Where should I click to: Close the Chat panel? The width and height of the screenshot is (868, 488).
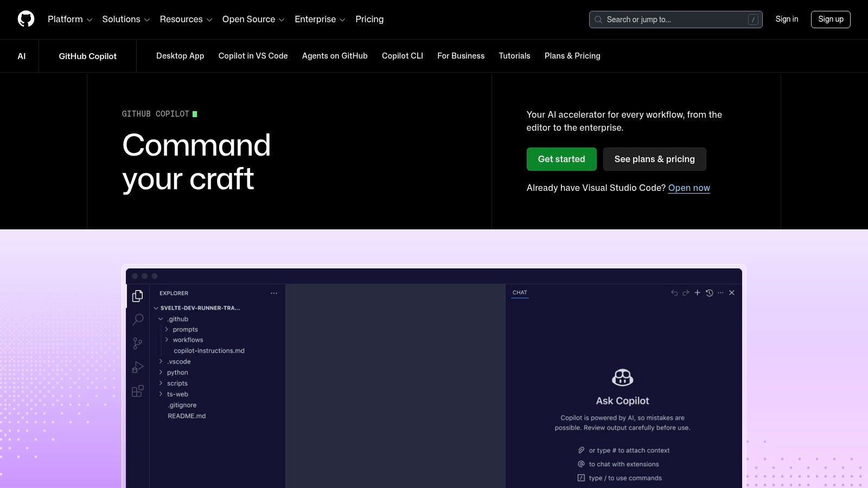(x=732, y=293)
